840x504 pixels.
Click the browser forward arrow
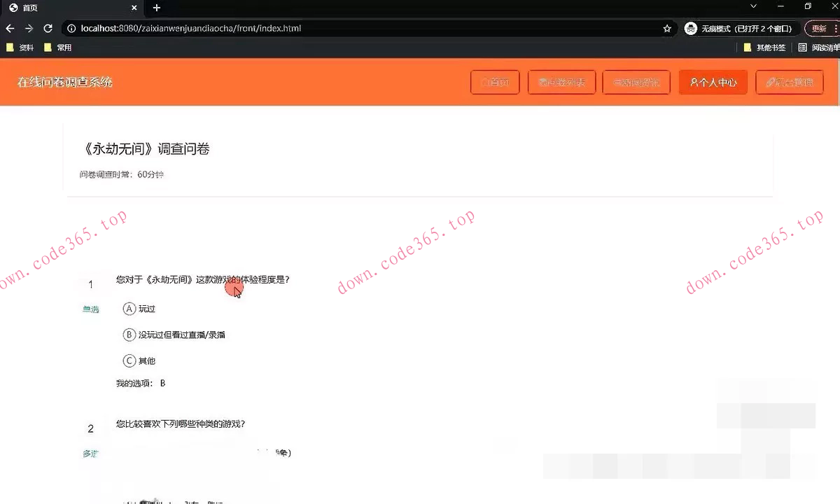click(29, 29)
